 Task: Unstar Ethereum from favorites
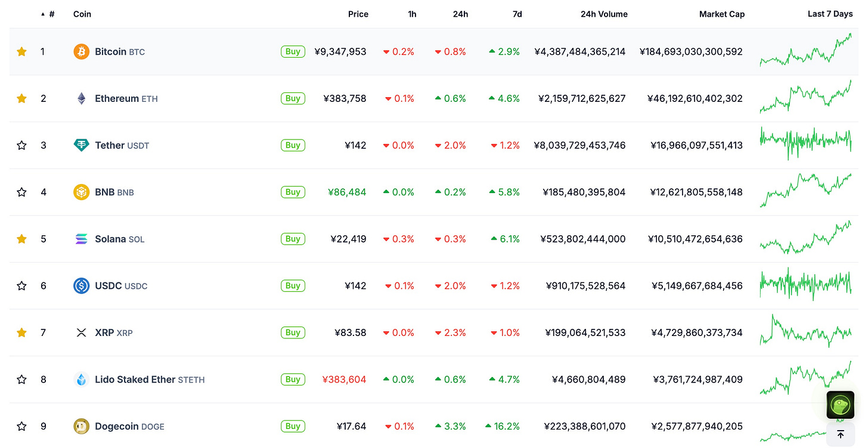pyautogui.click(x=22, y=98)
